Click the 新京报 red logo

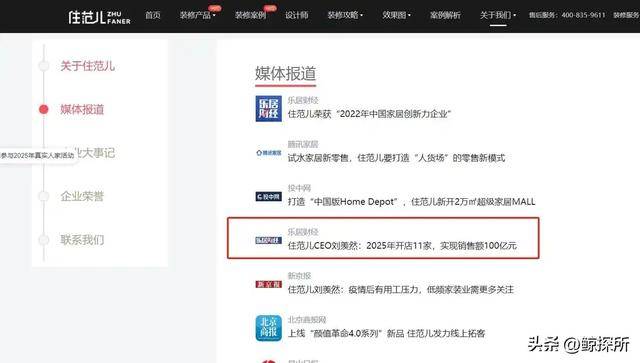(269, 284)
